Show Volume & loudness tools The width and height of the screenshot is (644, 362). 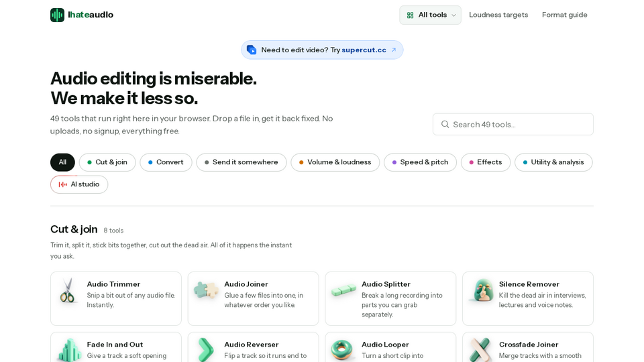point(335,162)
